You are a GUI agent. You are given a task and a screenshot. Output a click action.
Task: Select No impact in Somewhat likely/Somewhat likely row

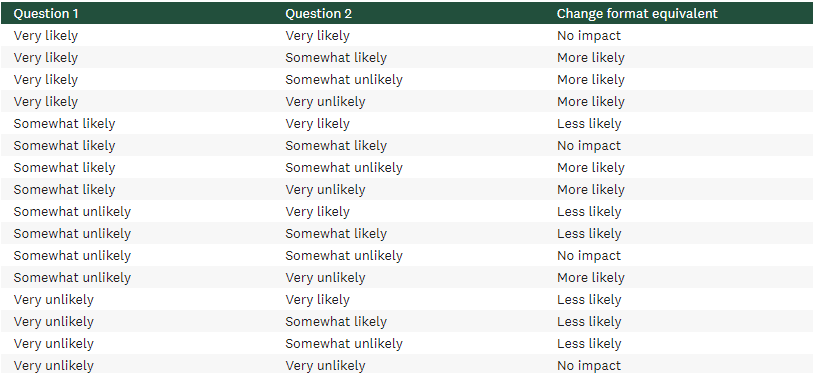(588, 146)
